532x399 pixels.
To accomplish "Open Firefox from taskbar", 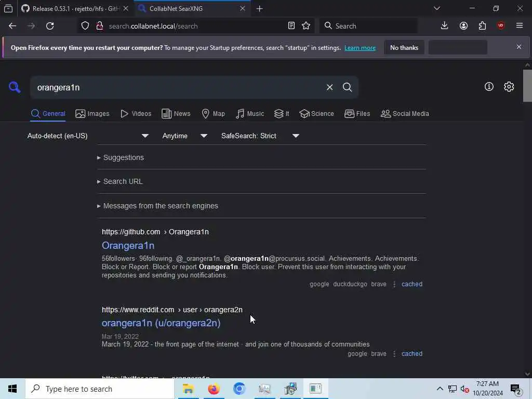I will pos(214,389).
